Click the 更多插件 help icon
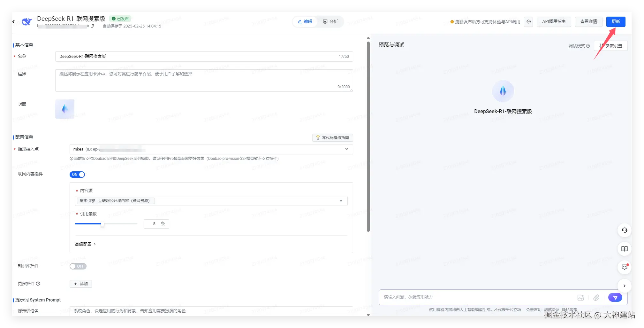Image resolution: width=644 pixels, height=328 pixels. tap(38, 284)
